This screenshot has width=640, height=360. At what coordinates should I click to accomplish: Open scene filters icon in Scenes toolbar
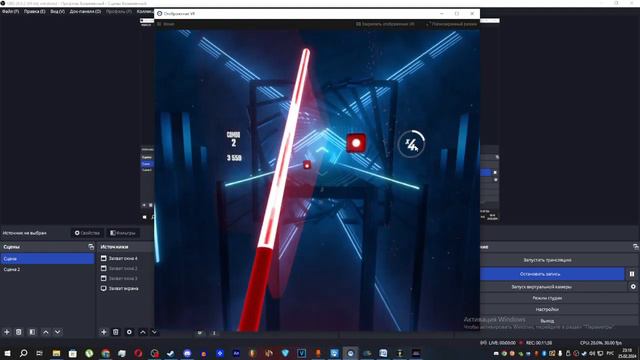(32, 332)
